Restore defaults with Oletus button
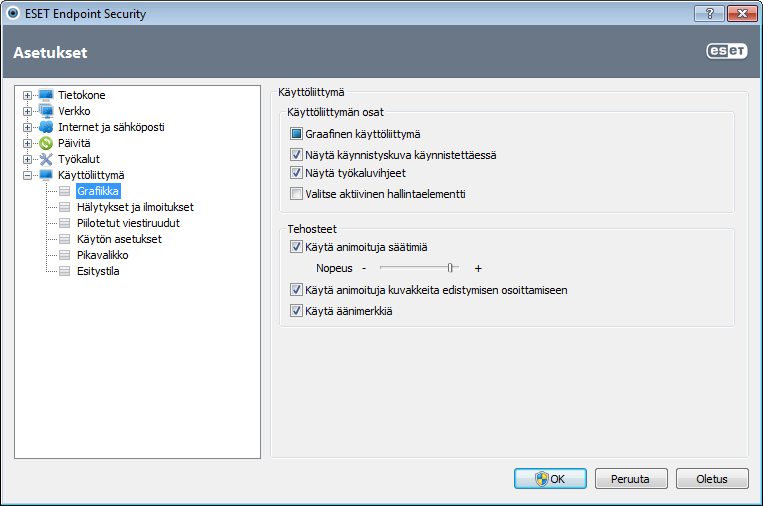The height and width of the screenshot is (506, 763). point(712,479)
